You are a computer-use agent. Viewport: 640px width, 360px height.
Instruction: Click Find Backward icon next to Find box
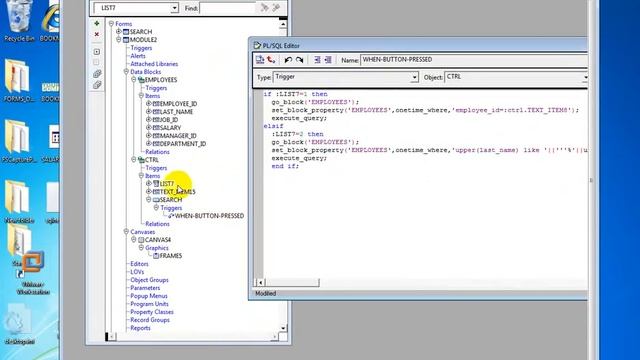(x=276, y=8)
